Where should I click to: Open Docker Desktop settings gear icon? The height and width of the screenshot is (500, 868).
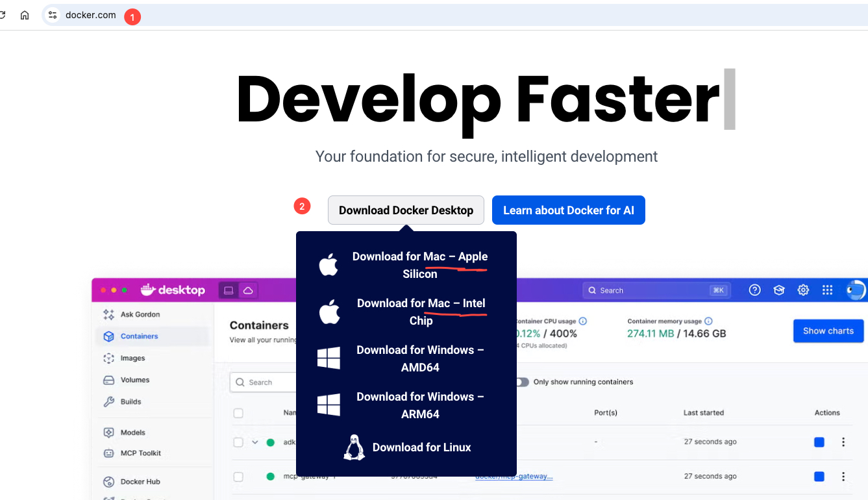pos(803,290)
